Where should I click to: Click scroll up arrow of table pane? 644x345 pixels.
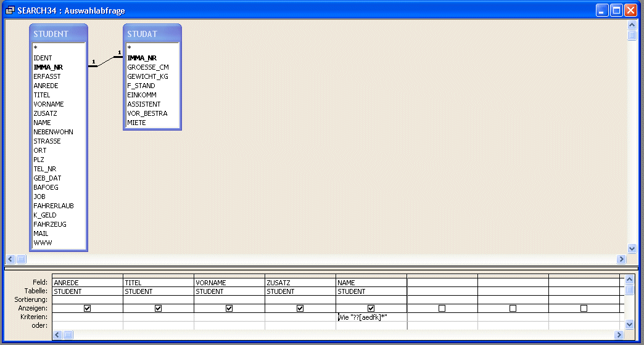coord(632,25)
